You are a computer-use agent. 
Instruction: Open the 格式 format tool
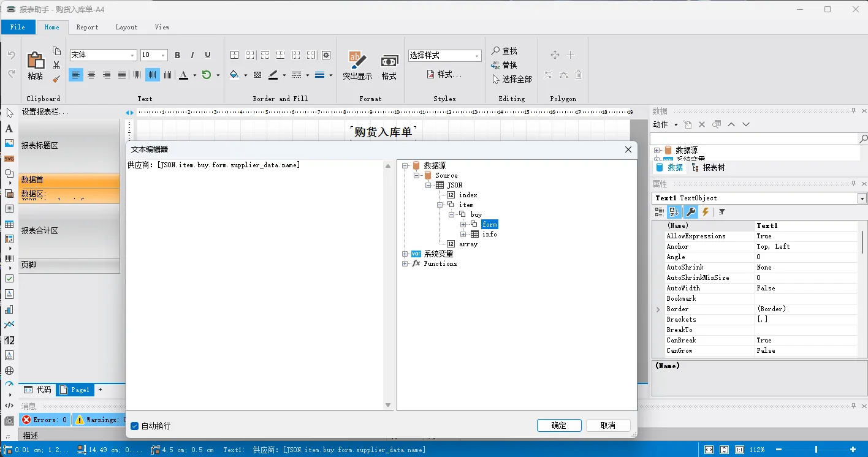point(389,66)
